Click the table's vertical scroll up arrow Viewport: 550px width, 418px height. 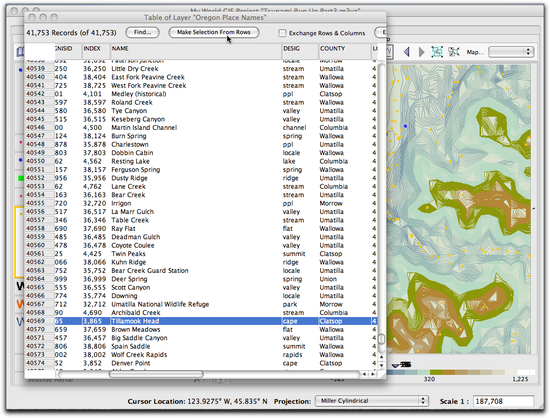point(382,357)
